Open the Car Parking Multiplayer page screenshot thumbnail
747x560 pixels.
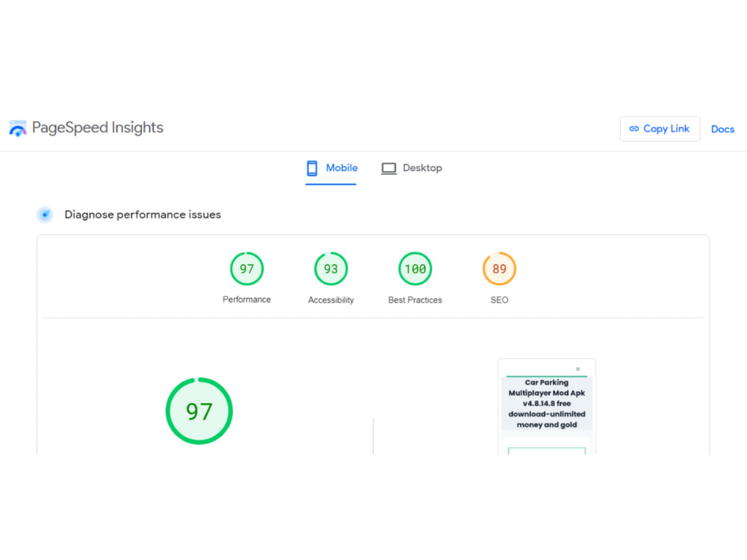click(x=547, y=407)
